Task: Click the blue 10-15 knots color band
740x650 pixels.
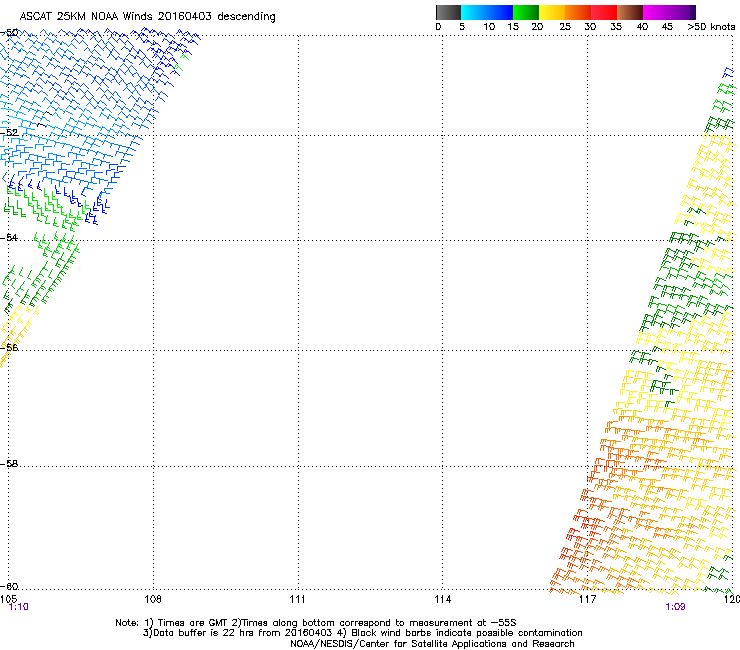Action: [x=500, y=12]
